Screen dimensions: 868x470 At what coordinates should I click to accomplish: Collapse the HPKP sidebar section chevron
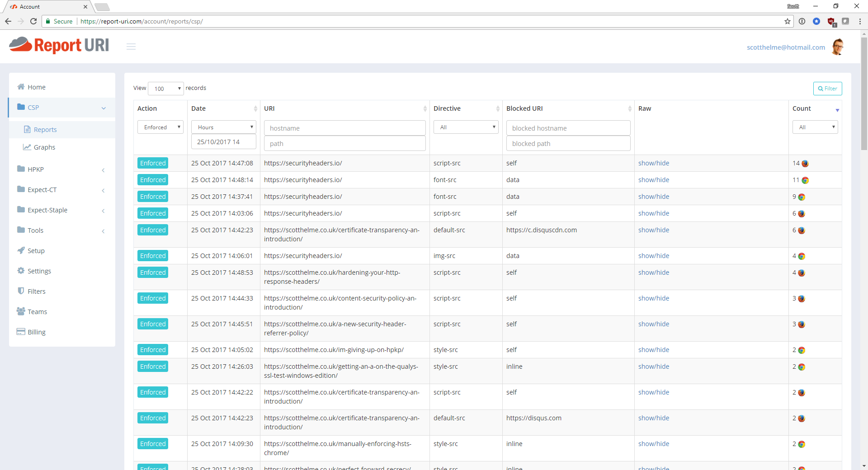pos(104,170)
